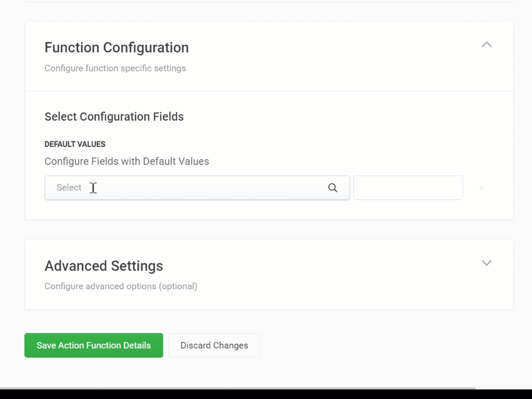
Task: Click the remove (×) icon beside the value field
Action: 481,188
